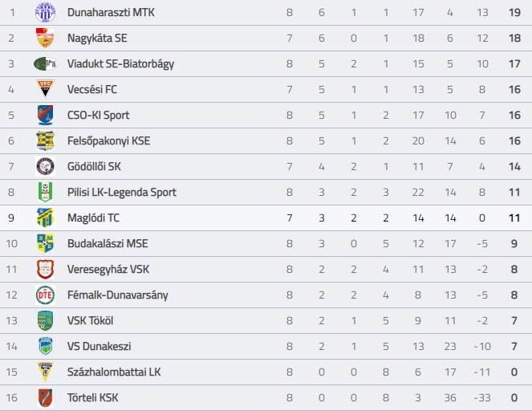This screenshot has width=532, height=411.
Task: Select the rank number 10 cell
Action: (x=11, y=244)
